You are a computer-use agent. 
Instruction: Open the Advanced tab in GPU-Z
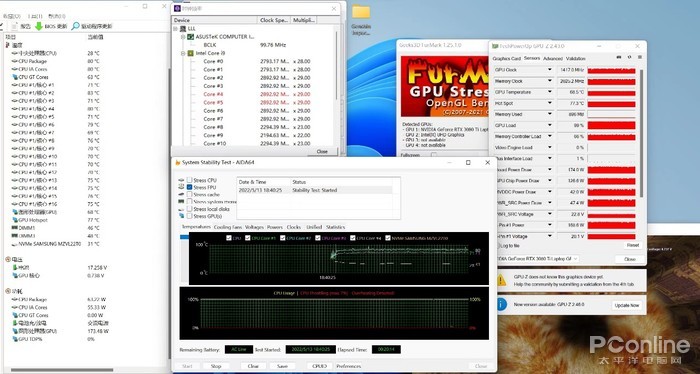coord(553,58)
